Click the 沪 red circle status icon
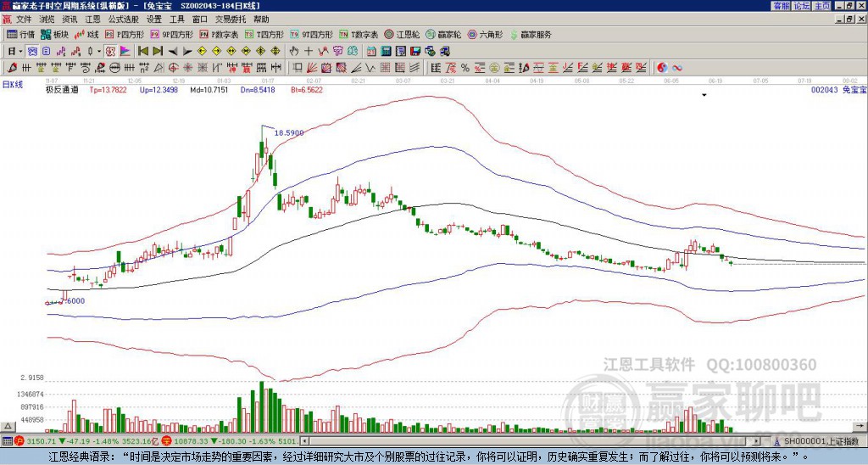 coord(19,441)
